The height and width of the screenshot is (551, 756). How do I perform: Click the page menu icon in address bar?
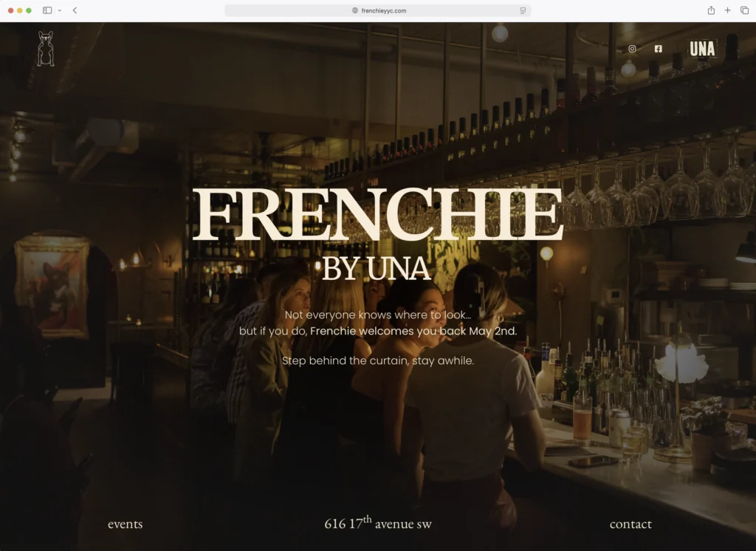[523, 10]
